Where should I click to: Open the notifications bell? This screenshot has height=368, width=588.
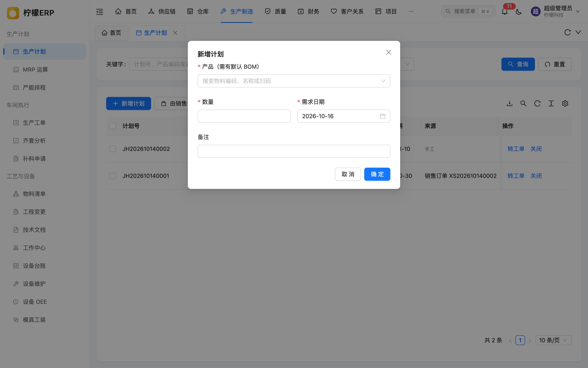pyautogui.click(x=505, y=11)
